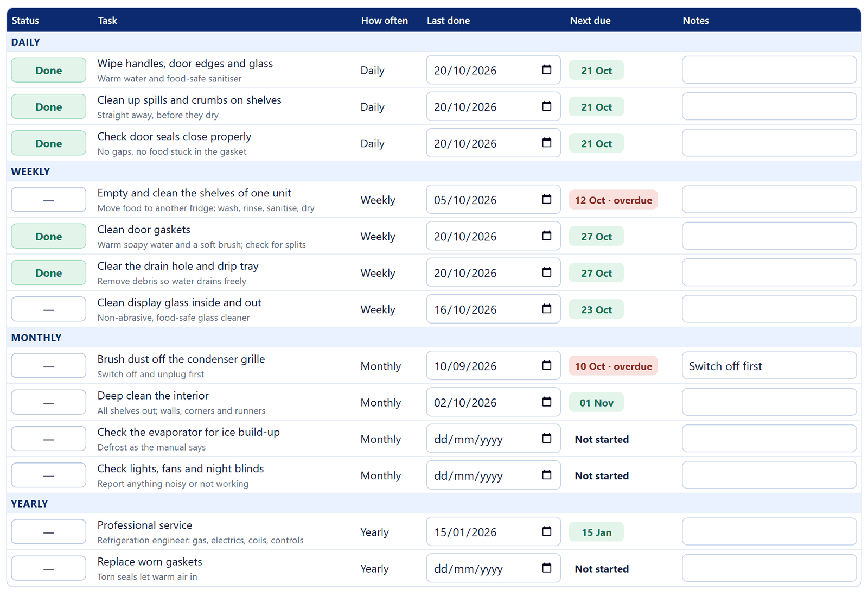
Task: Open calendar icon in Clear the drain hole row
Action: [547, 272]
